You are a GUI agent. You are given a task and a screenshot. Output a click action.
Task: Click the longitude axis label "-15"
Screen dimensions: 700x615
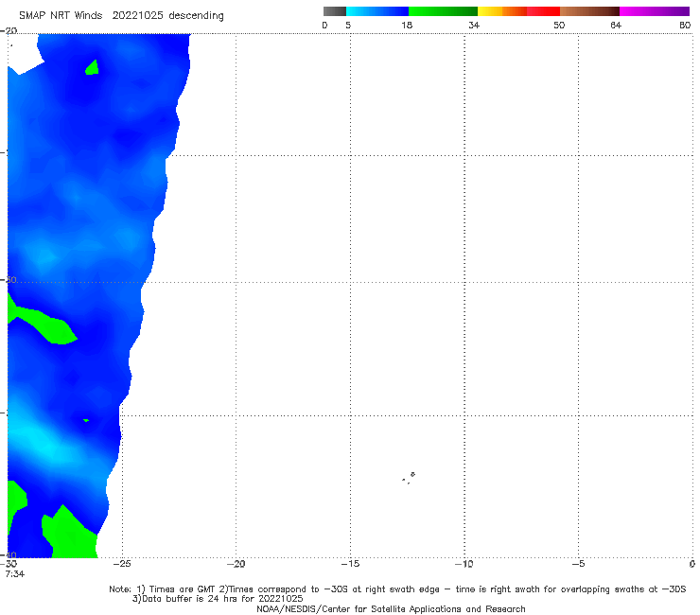(350, 564)
